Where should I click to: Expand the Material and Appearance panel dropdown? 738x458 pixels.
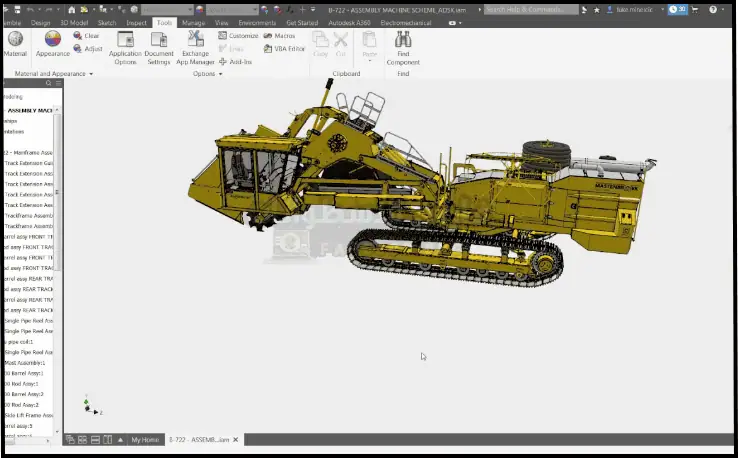coord(91,74)
